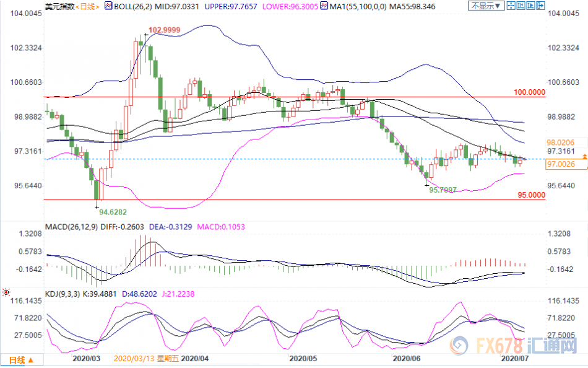Click the MID:97.0331 value
The height and width of the screenshot is (368, 588).
pyautogui.click(x=176, y=6)
